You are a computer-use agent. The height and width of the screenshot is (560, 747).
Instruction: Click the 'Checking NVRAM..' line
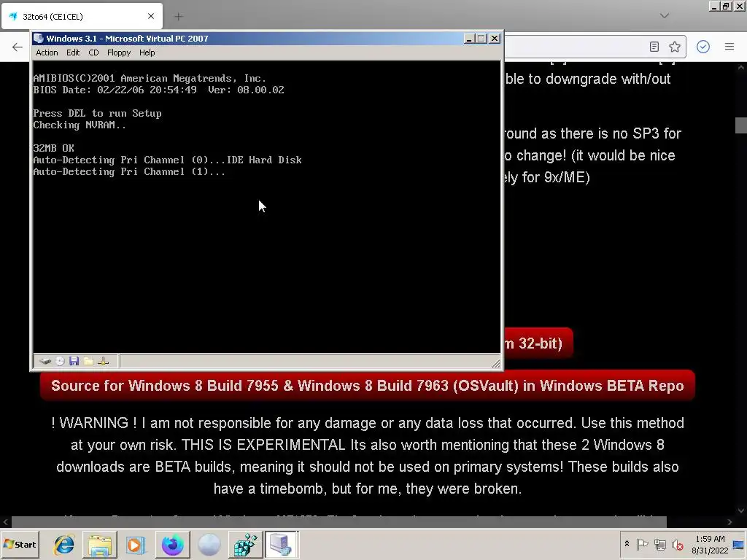(x=80, y=125)
